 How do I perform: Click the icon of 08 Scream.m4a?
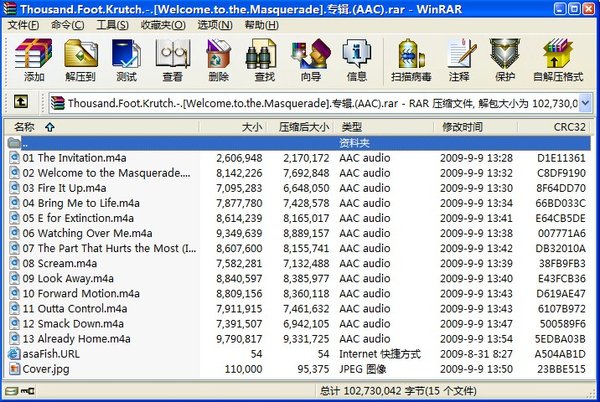14,263
